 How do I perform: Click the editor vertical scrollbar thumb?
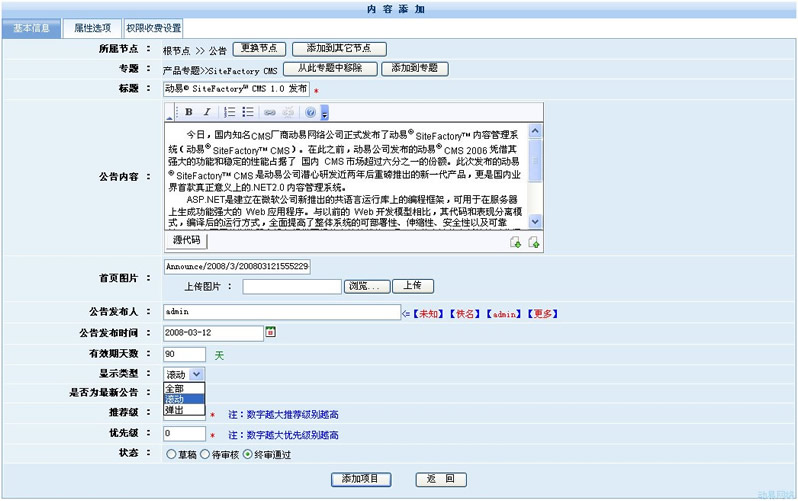click(x=535, y=160)
